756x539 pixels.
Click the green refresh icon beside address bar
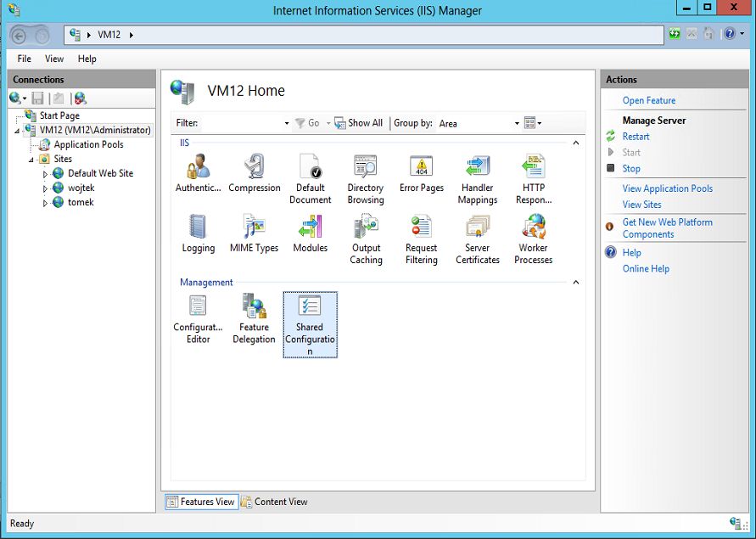675,34
